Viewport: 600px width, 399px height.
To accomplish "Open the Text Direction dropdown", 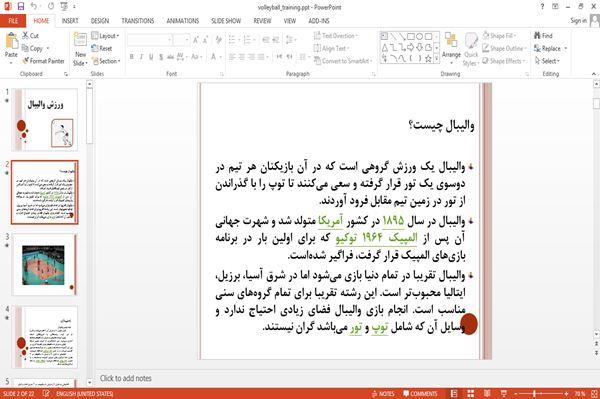I will click(x=336, y=36).
